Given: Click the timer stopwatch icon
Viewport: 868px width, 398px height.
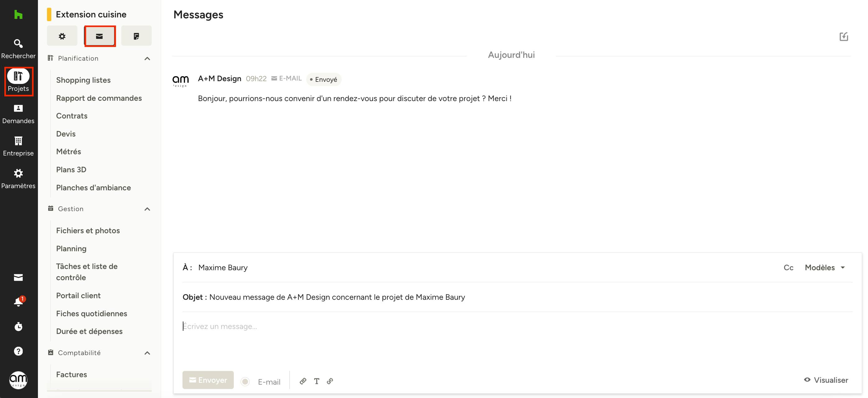Looking at the screenshot, I should tap(18, 326).
